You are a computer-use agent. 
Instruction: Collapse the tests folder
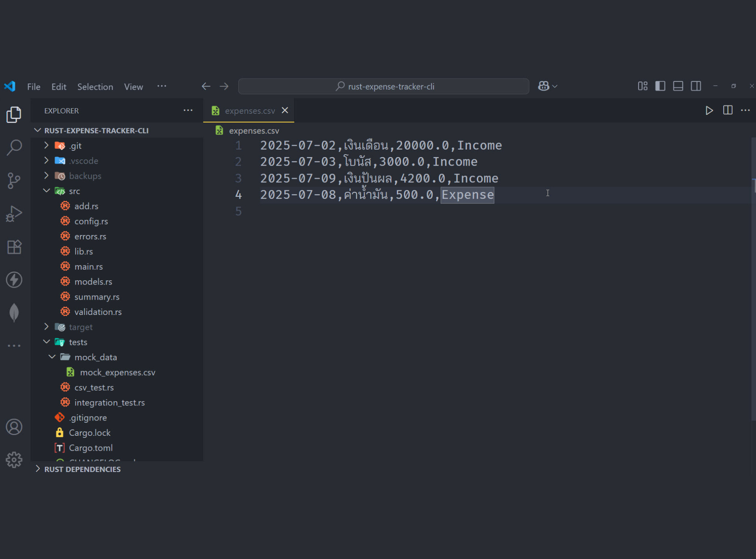click(x=46, y=342)
